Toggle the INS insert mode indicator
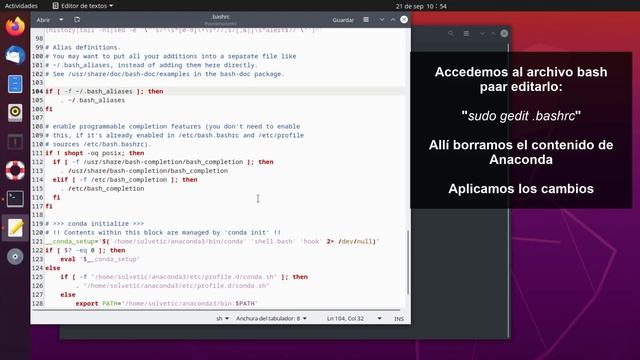This screenshot has height=360, width=640. 399,319
